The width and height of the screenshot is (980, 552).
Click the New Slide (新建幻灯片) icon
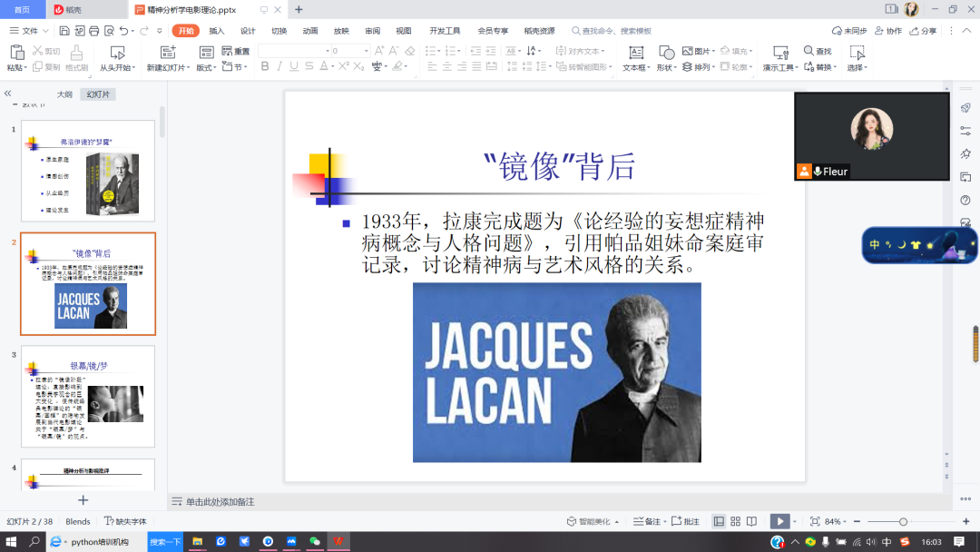coord(168,53)
